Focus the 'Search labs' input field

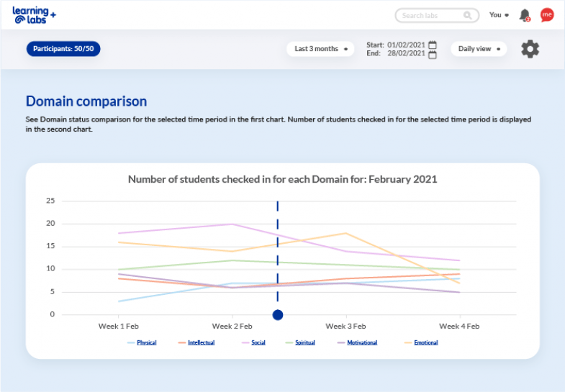(430, 15)
